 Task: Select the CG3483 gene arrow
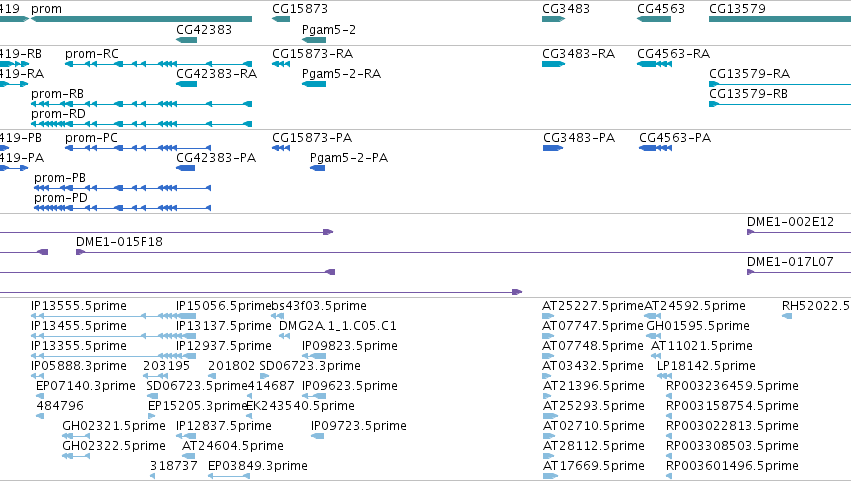pos(554,19)
